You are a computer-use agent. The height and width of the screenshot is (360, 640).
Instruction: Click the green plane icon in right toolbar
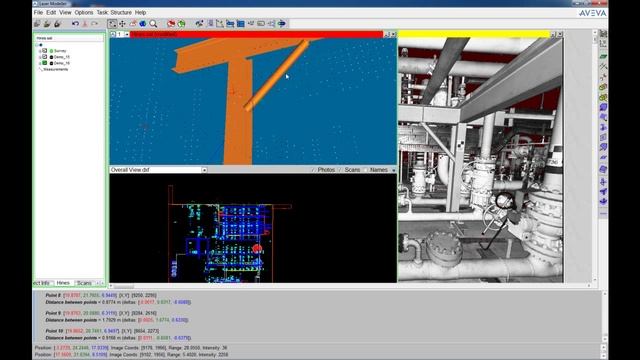(x=603, y=56)
